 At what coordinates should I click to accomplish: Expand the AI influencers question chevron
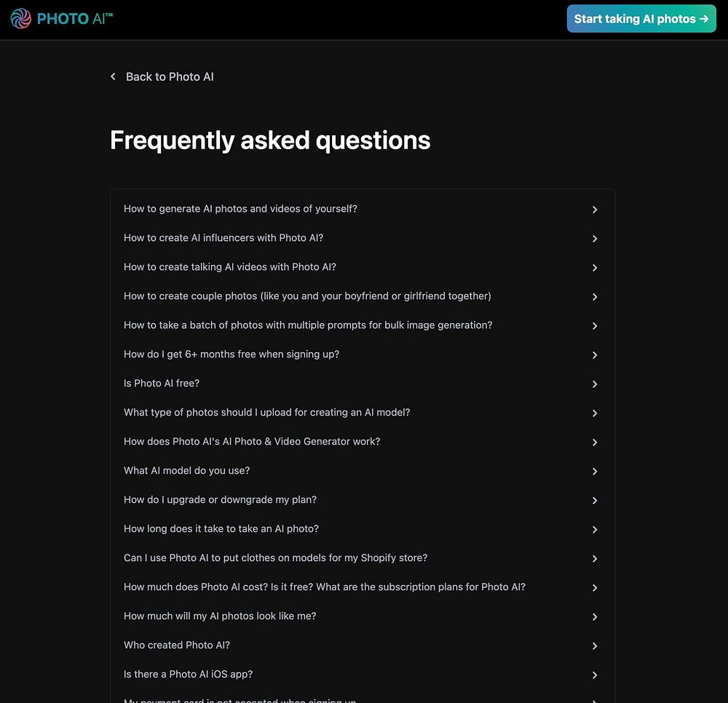595,239
